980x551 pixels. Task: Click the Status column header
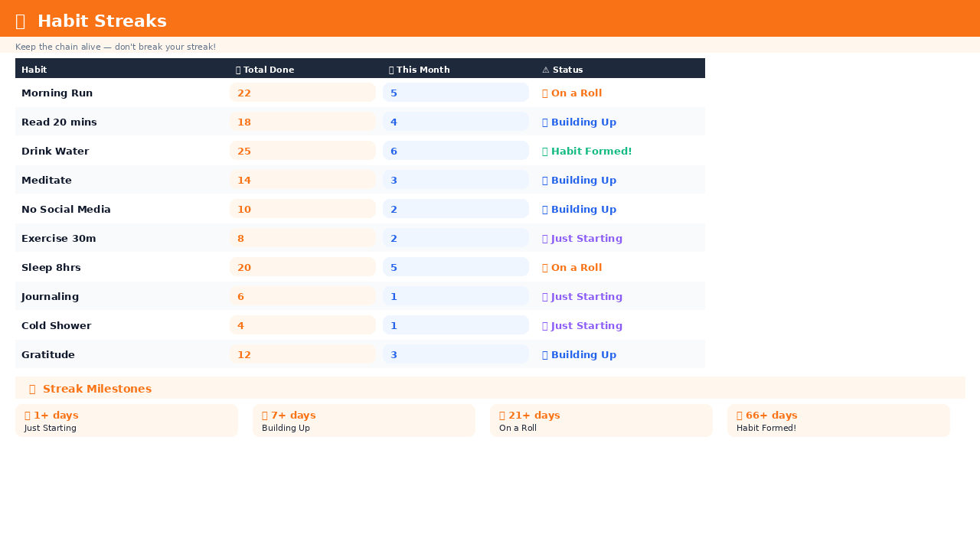pyautogui.click(x=563, y=70)
